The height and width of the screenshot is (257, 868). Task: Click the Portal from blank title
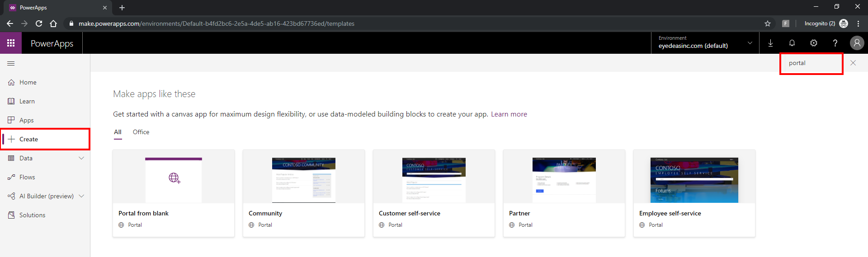pyautogui.click(x=143, y=213)
